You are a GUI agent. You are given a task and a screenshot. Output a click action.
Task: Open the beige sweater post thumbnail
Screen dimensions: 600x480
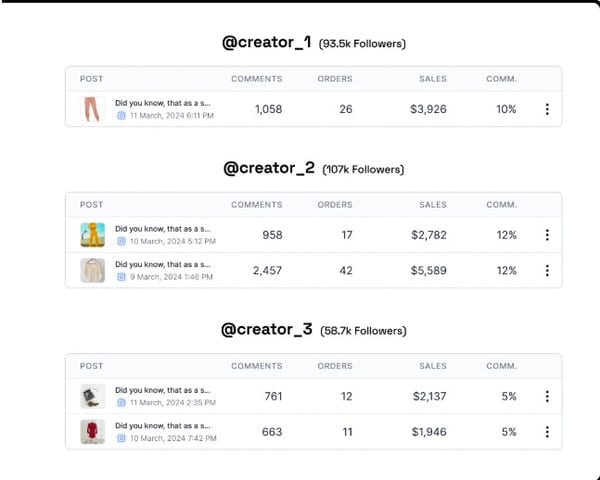(x=92, y=270)
